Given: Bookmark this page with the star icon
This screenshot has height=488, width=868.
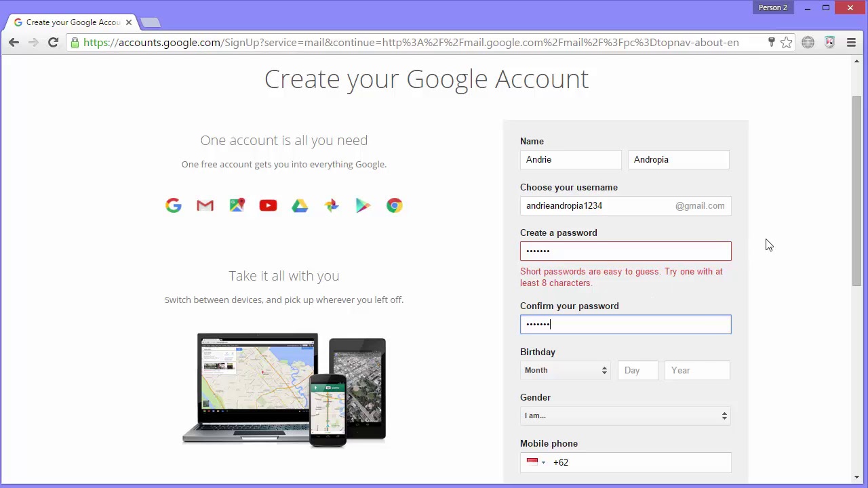Looking at the screenshot, I should 787,42.
